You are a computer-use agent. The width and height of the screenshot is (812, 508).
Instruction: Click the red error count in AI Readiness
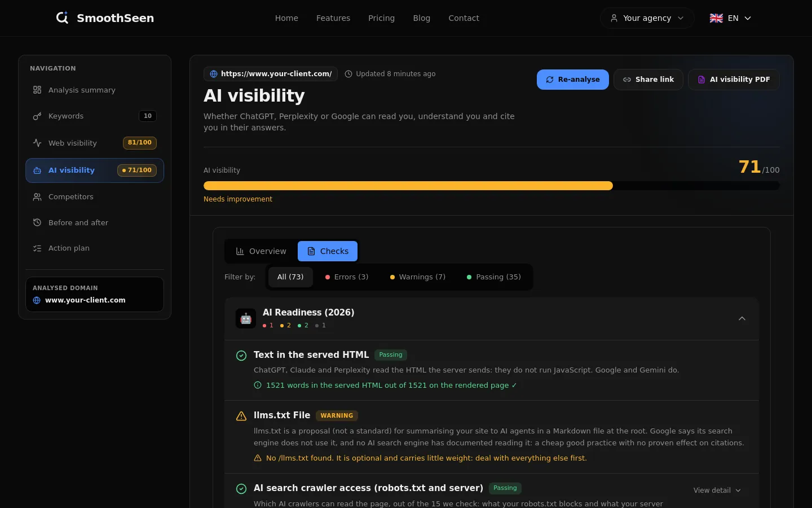tap(268, 326)
